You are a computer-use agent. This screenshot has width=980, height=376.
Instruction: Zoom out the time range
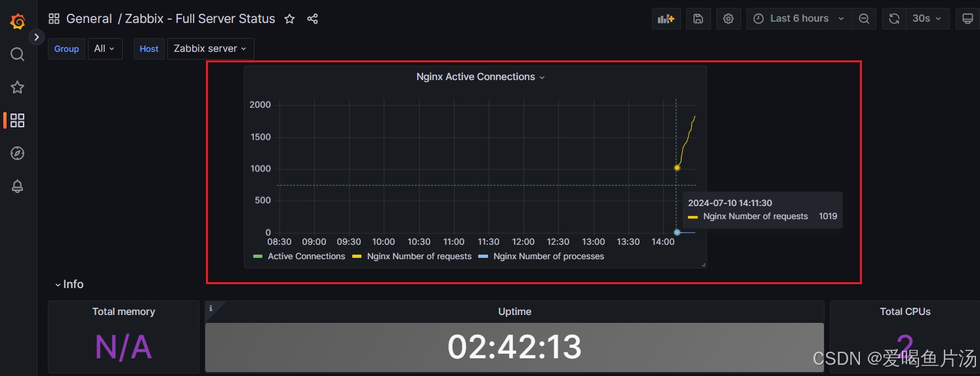(864, 19)
